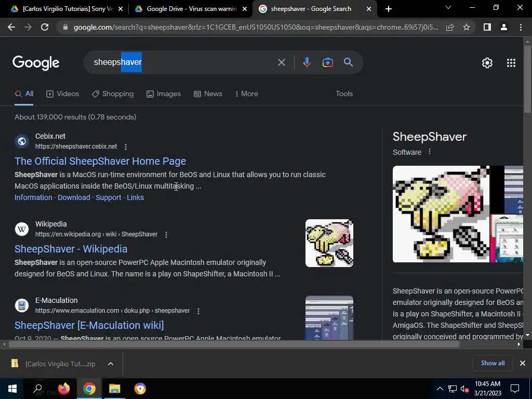Select the News search filter

click(208, 94)
